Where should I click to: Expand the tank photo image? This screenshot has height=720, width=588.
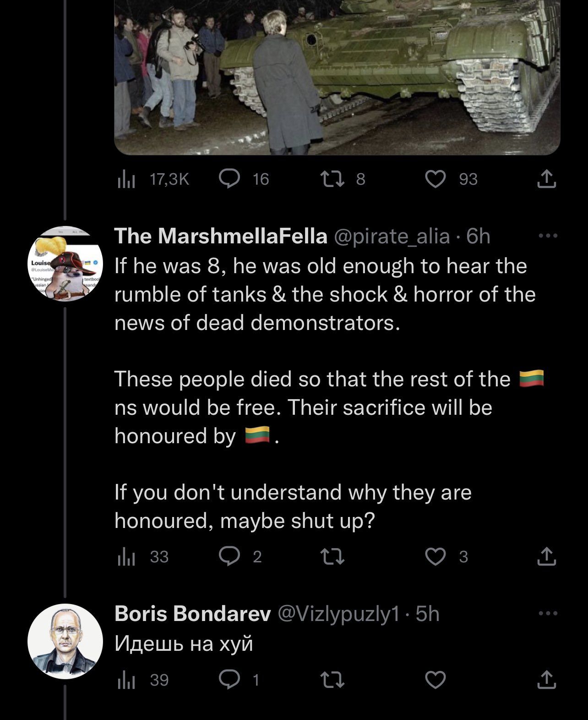(x=337, y=78)
